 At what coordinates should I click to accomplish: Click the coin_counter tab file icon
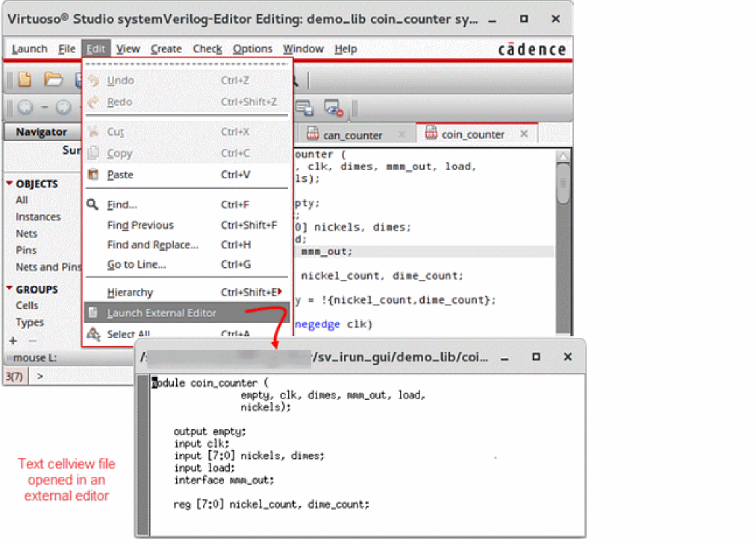coord(431,132)
